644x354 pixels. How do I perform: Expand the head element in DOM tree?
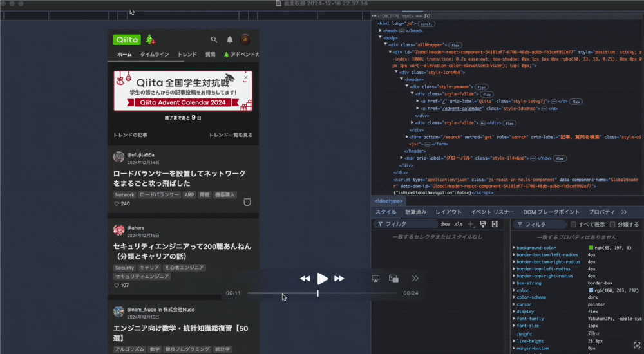[x=381, y=30]
